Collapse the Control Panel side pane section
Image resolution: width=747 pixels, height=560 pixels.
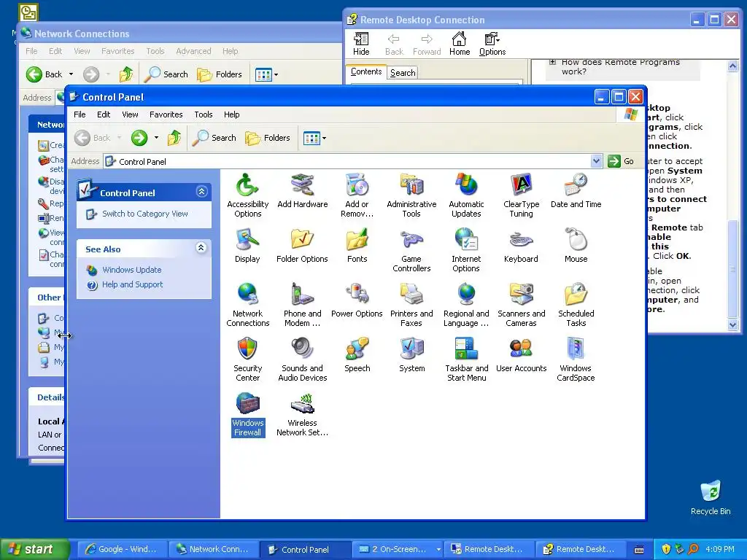201,192
